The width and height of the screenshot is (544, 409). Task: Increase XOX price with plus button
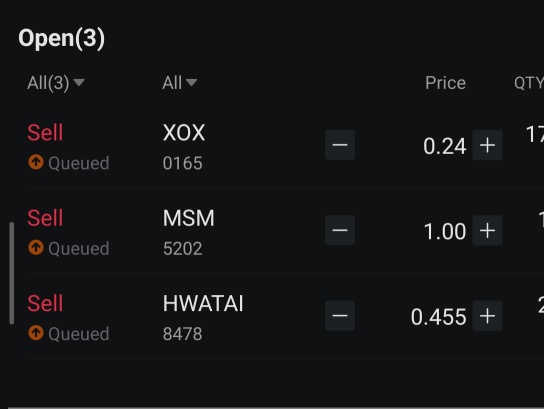click(x=487, y=145)
